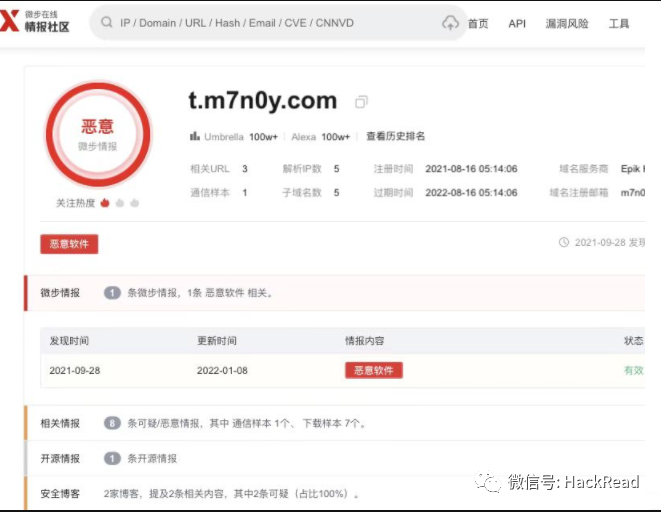Click the ThreatBook X logo

point(10,21)
